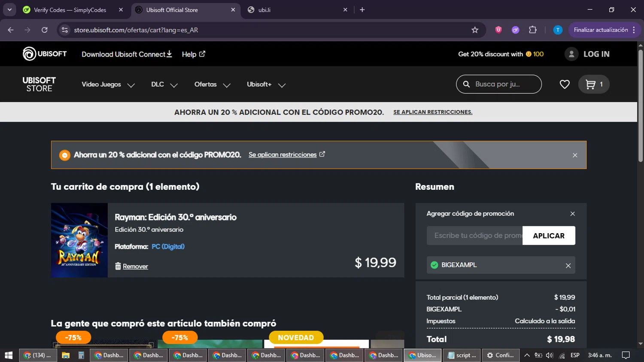Viewport: 644px width, 362px height.
Task: Open the volume speaker tray icon
Action: (550, 355)
